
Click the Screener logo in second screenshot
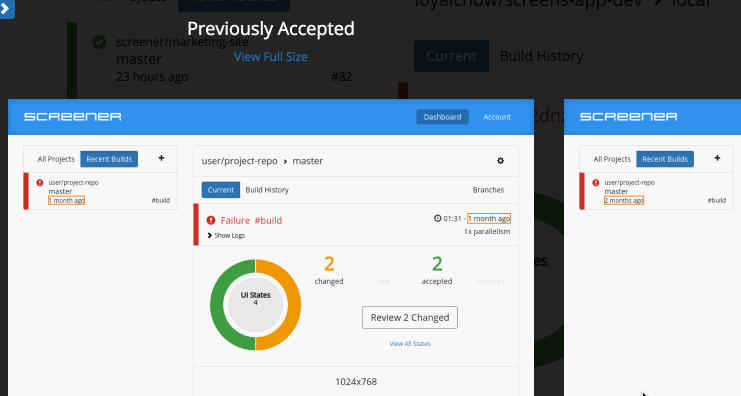click(x=629, y=117)
